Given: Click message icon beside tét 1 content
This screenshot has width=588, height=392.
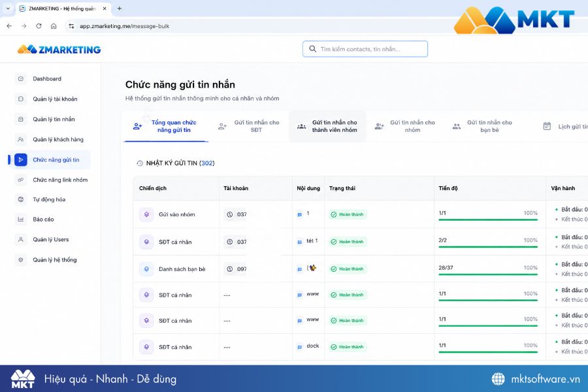Looking at the screenshot, I should tap(300, 242).
